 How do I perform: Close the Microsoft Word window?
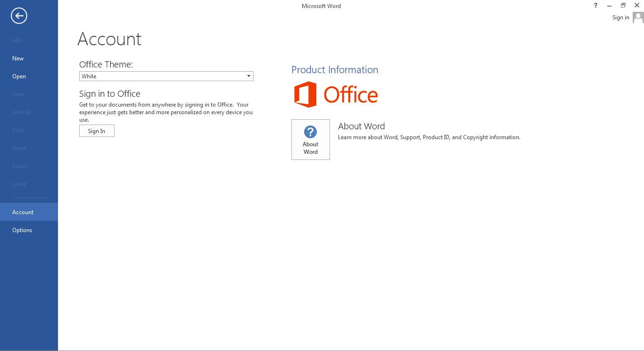[x=636, y=6]
